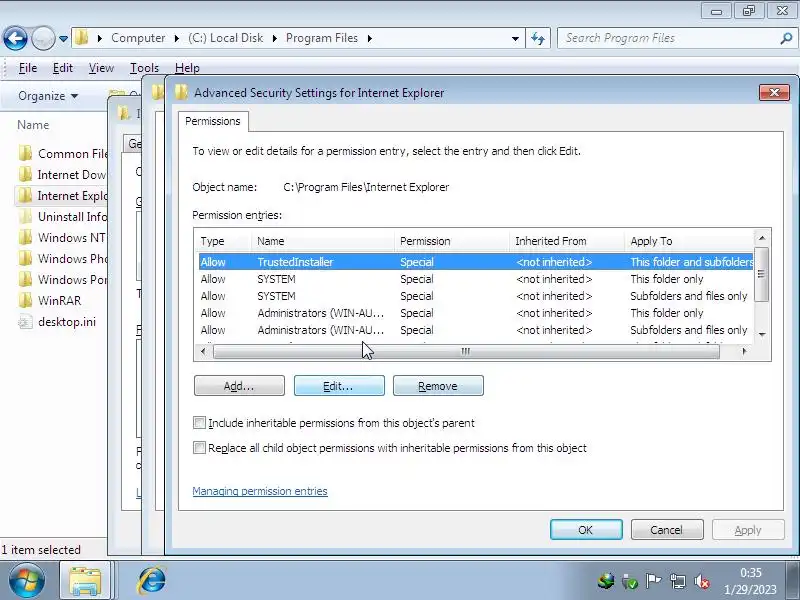Select Administrators entry for Subfolders and files only
This screenshot has width=800, height=600.
476,330
